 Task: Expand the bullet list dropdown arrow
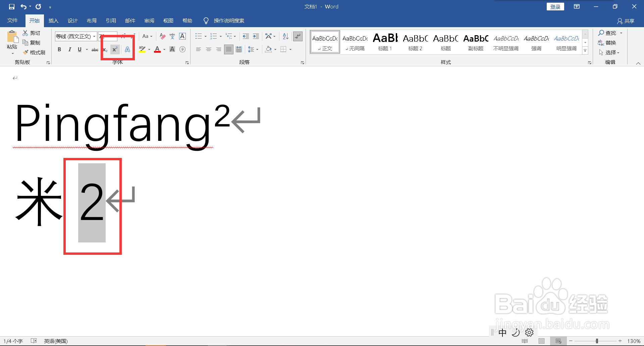tap(205, 36)
